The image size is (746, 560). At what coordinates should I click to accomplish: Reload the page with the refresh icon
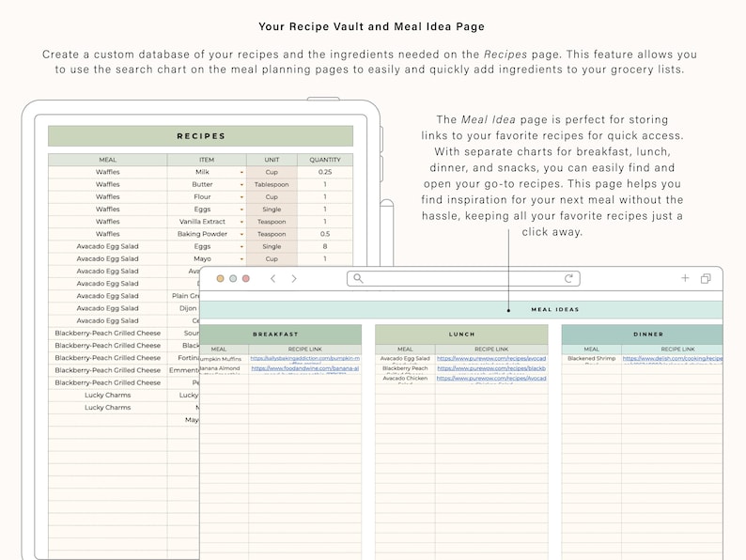point(568,279)
